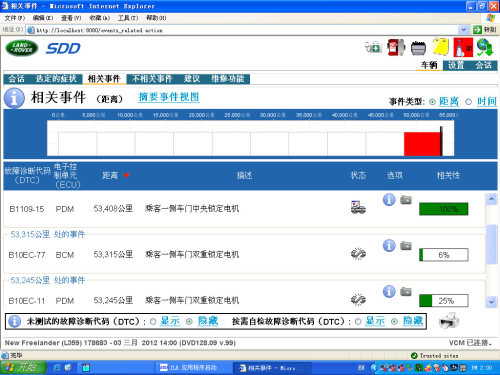Viewport: 500px width, 375px height.
Task: Click the red bar in distance chart
Action: (422, 144)
